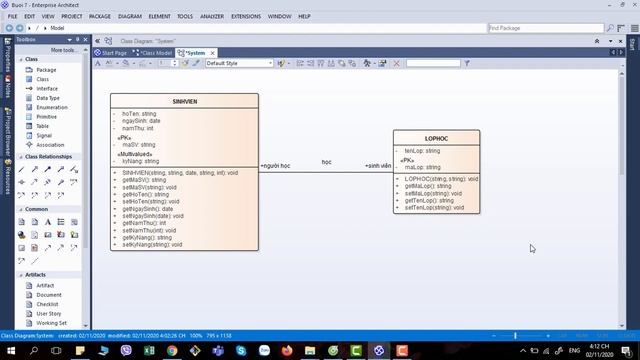Click the Model breadcrumb in address bar
640x360 pixels.
click(x=57, y=28)
